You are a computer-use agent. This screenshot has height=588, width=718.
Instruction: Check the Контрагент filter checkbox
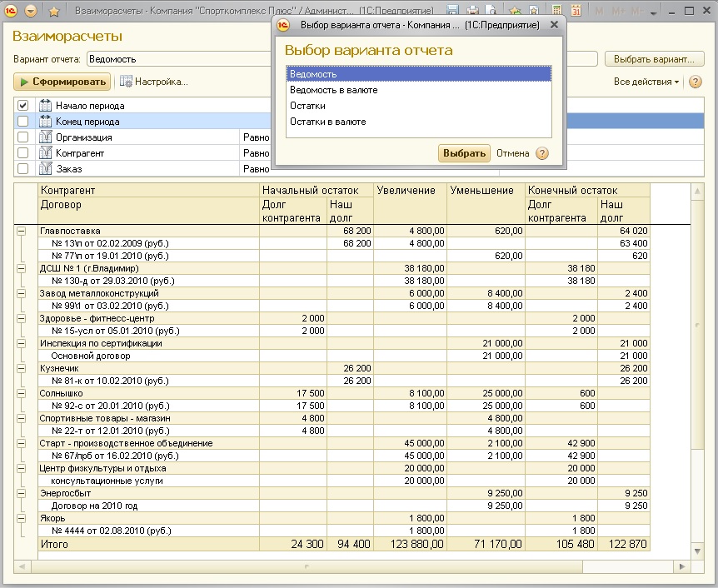coord(23,153)
